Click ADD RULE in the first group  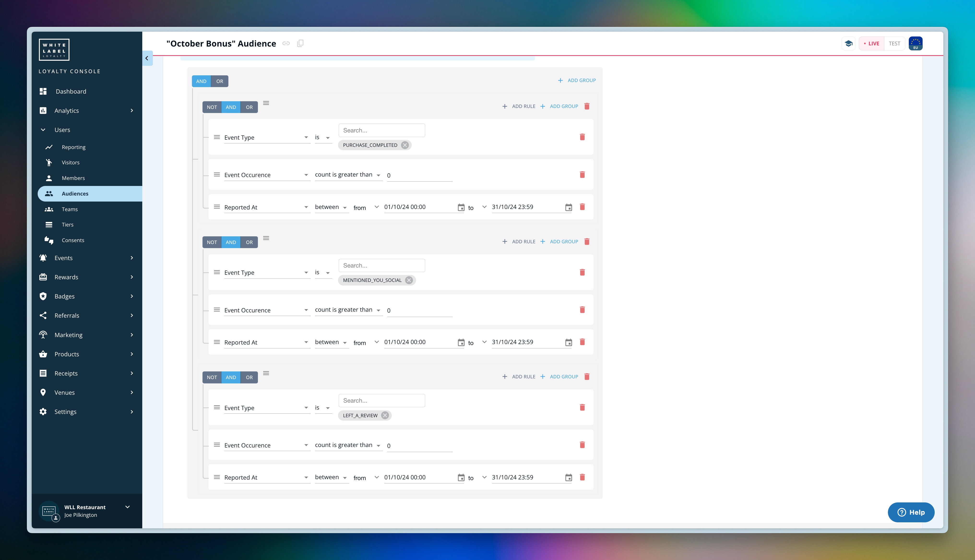519,106
